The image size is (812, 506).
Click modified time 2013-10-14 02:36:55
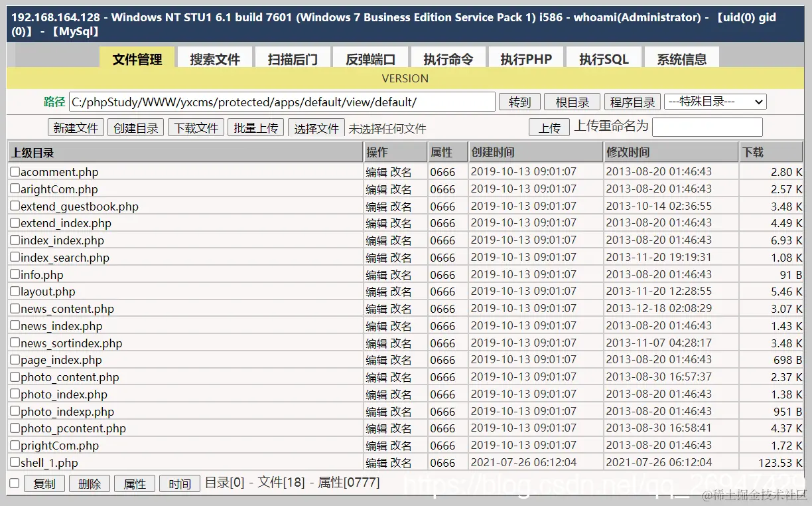[x=659, y=206]
